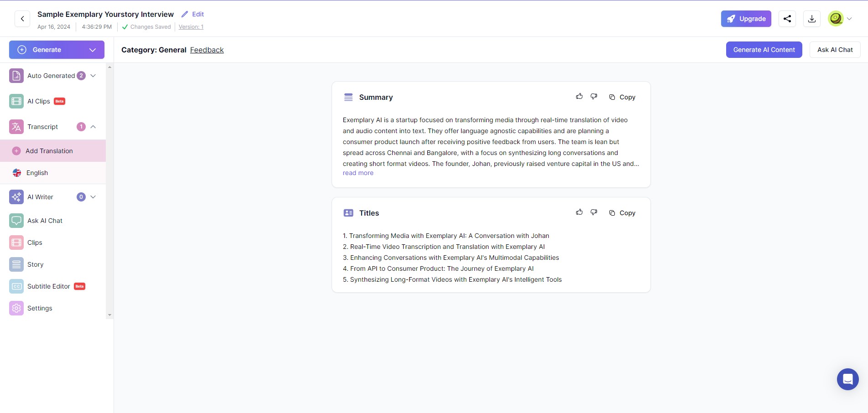Click the Apr 16, 2024 date text
This screenshot has width=868, height=413.
click(54, 27)
